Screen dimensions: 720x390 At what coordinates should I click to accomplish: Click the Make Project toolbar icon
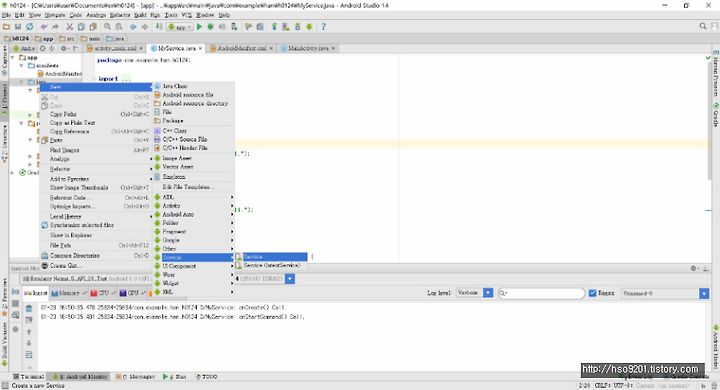point(159,27)
